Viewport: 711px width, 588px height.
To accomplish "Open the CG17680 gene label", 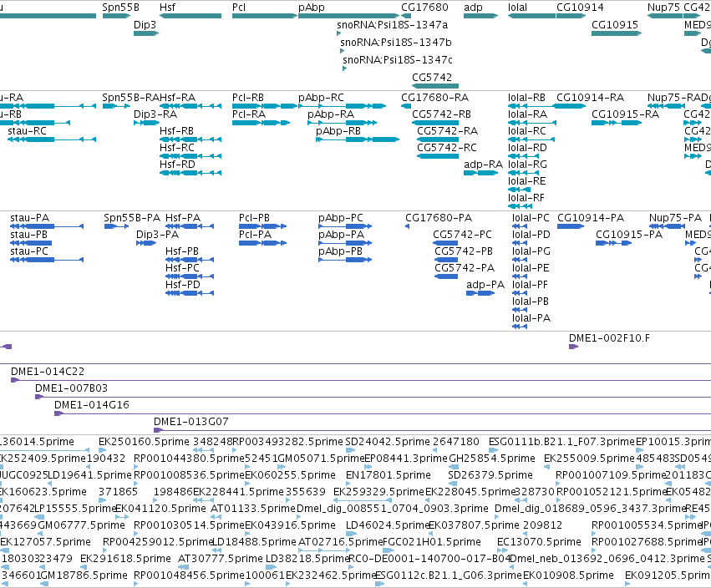I will (x=424, y=8).
